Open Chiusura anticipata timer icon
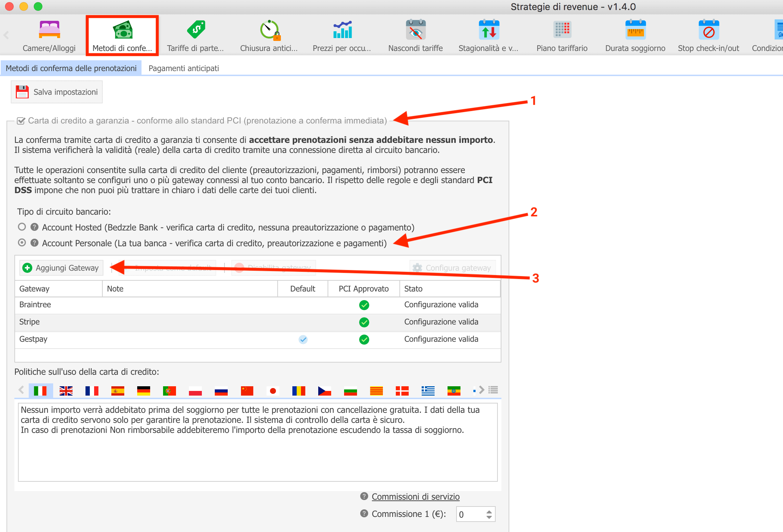The width and height of the screenshot is (783, 532). pyautogui.click(x=269, y=30)
